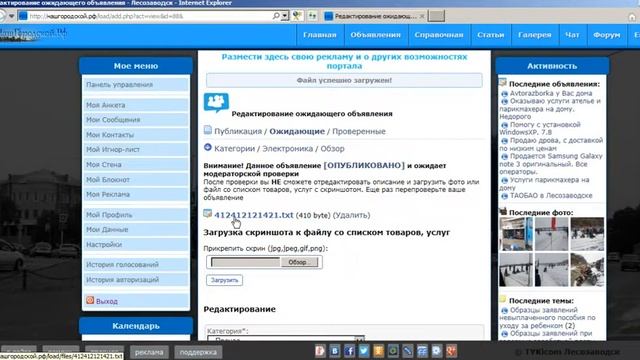Click the plus icon beside Категории
This screenshot has width=640, height=360.
point(208,147)
